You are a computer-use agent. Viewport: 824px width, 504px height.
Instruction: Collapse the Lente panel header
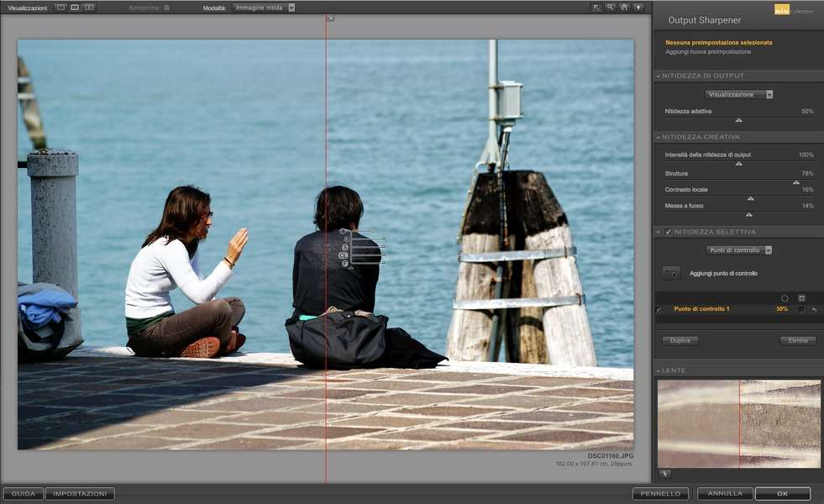coord(658,370)
